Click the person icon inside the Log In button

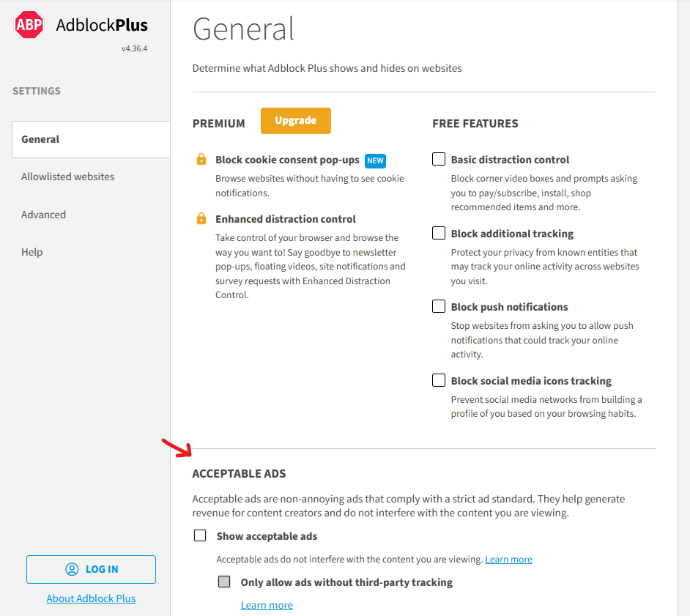click(71, 569)
